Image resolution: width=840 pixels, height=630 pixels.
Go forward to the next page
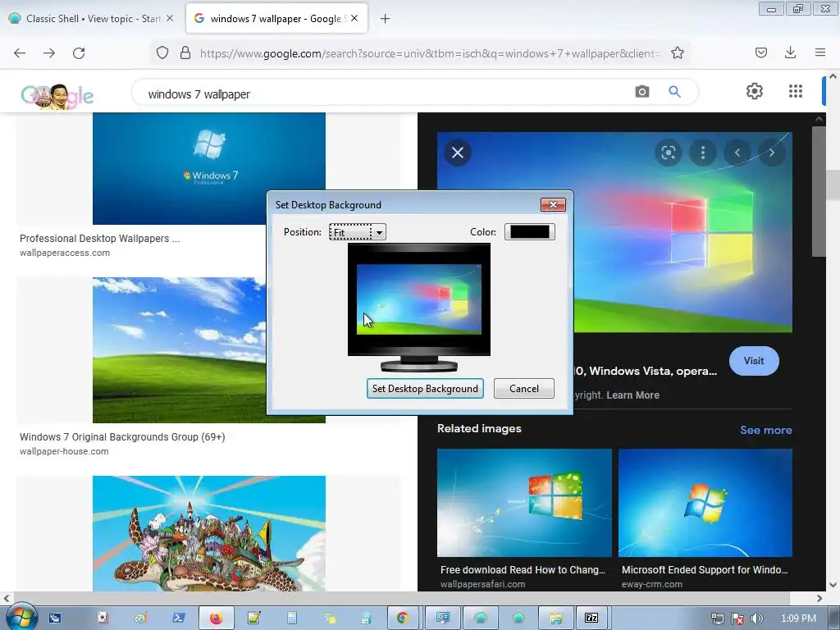tap(49, 53)
